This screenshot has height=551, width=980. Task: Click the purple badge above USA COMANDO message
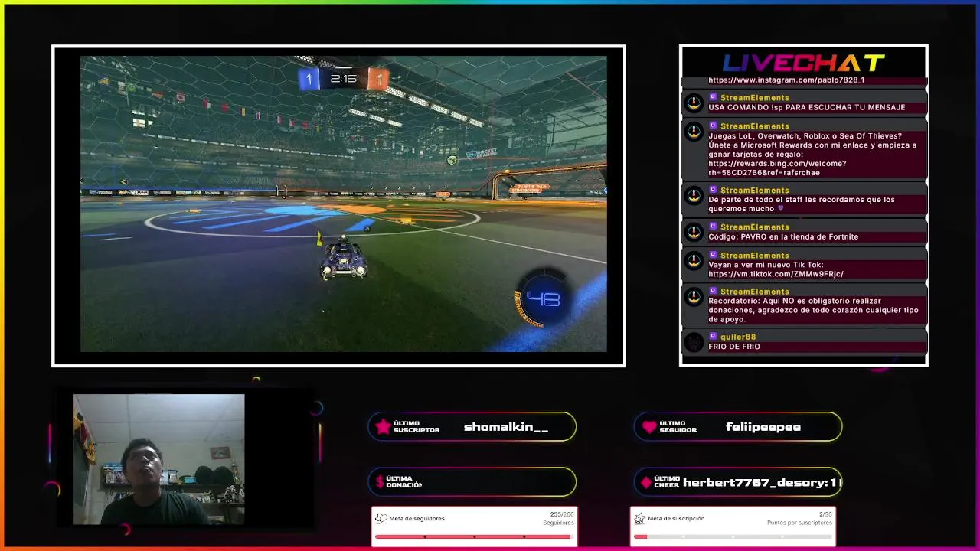tap(713, 98)
